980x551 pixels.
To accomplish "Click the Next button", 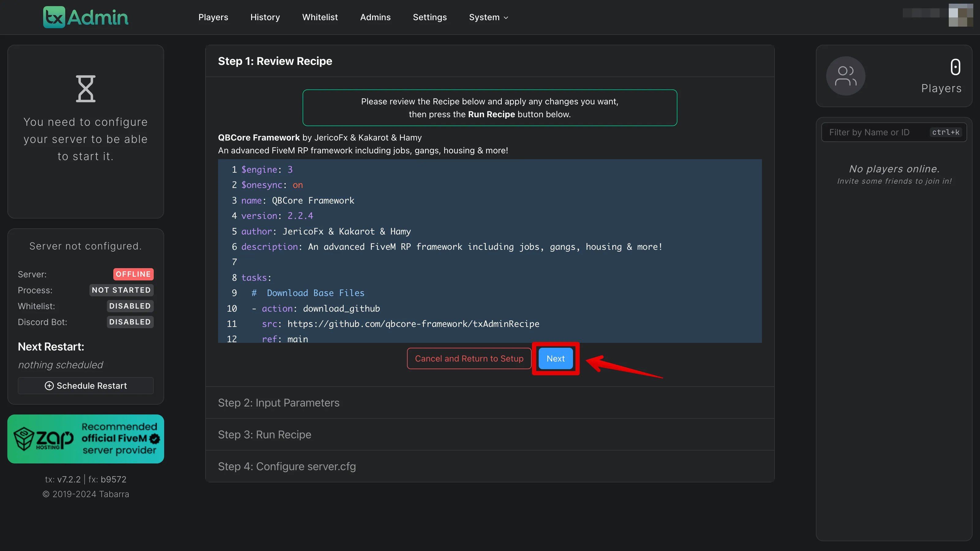I will (556, 358).
